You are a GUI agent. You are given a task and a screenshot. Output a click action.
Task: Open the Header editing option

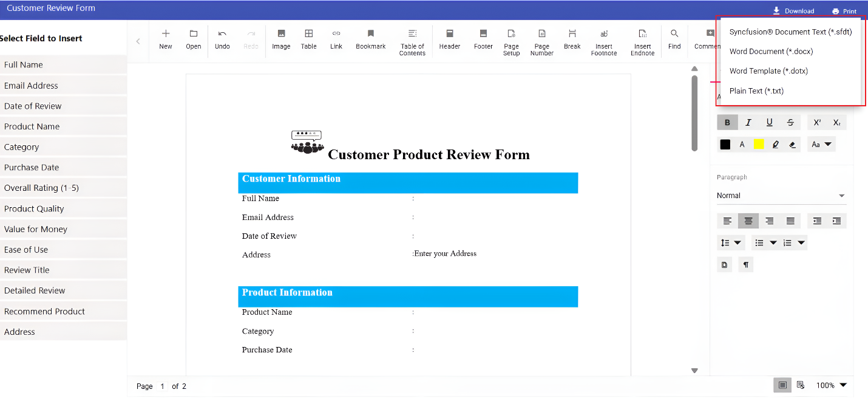point(449,39)
